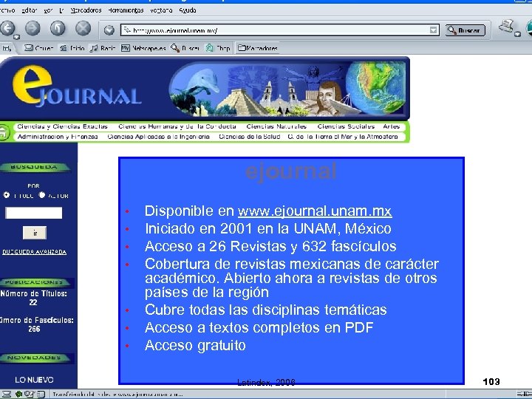
Task: Open the Back button history dropdown arrow
Action: pyautogui.click(x=16, y=37)
